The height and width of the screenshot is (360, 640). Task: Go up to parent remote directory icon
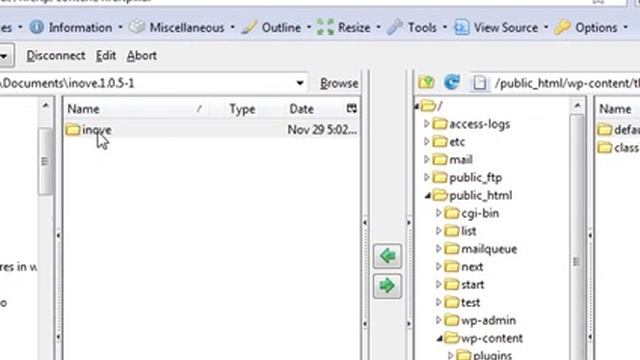coord(426,83)
